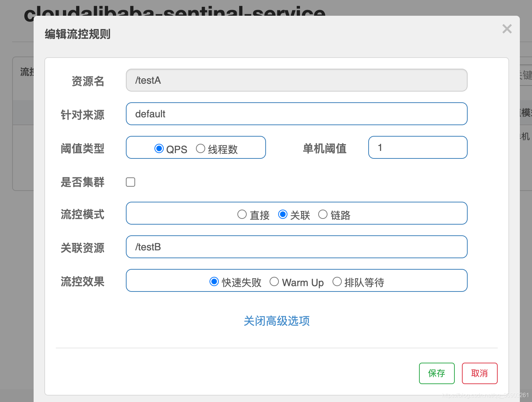Click the 资源名 field with /testA
The image size is (532, 402).
[x=297, y=80]
